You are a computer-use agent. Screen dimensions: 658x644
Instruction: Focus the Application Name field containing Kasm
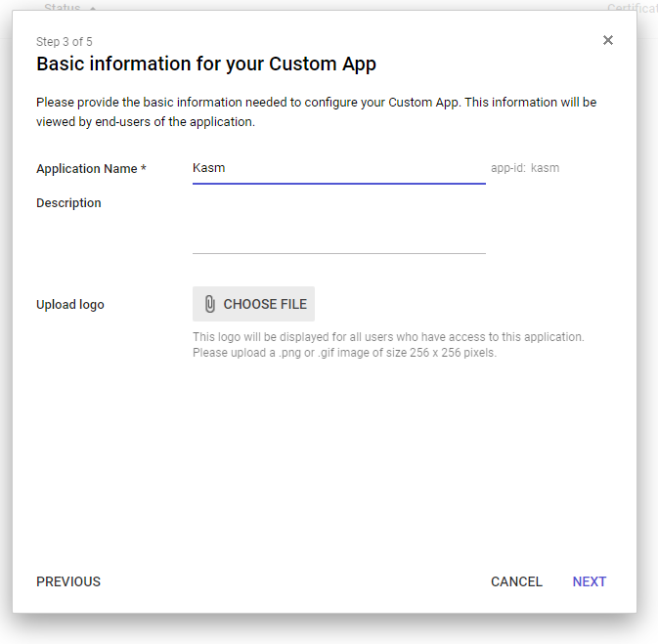pos(338,168)
